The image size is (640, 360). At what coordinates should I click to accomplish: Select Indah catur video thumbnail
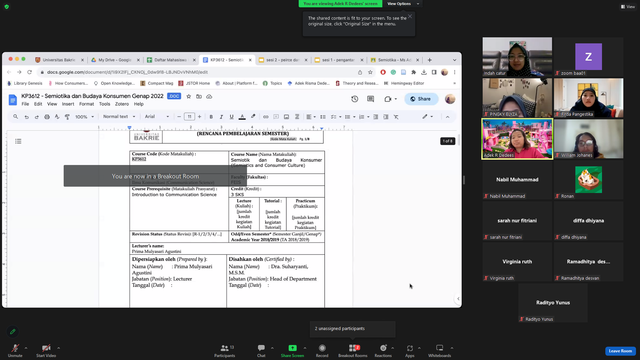coord(517,57)
